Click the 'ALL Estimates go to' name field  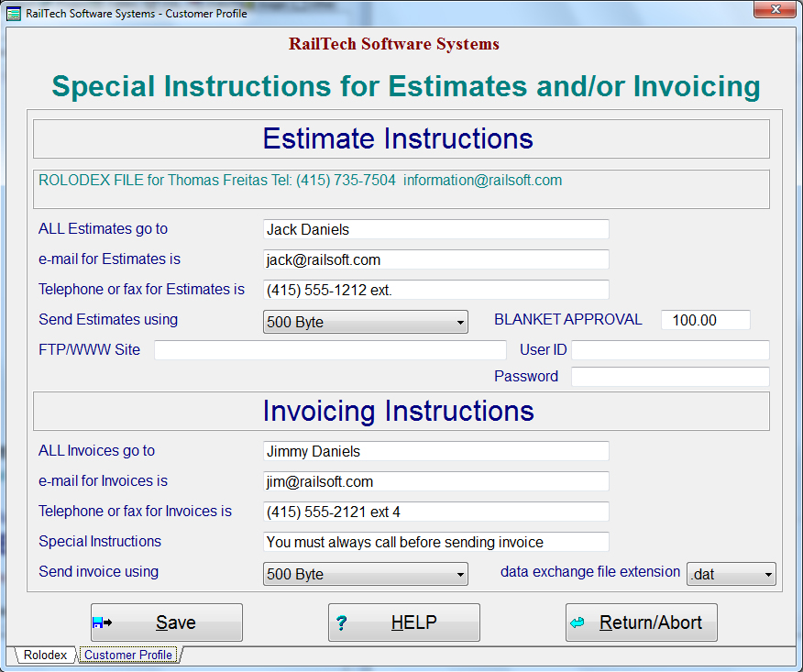point(435,228)
